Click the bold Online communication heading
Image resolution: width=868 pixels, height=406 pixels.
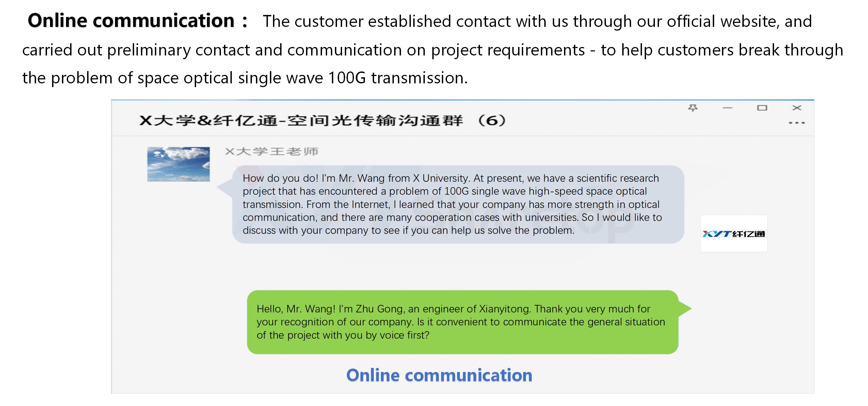[x=131, y=21]
